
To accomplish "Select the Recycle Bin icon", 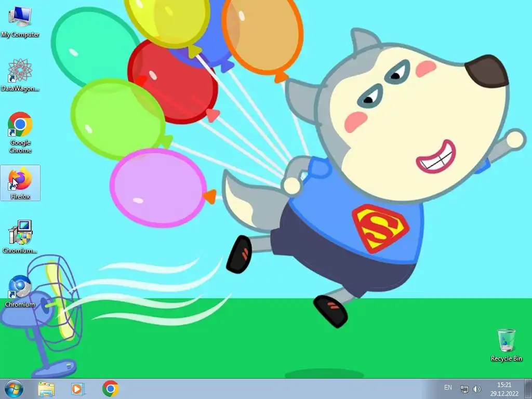I will click(x=506, y=345).
